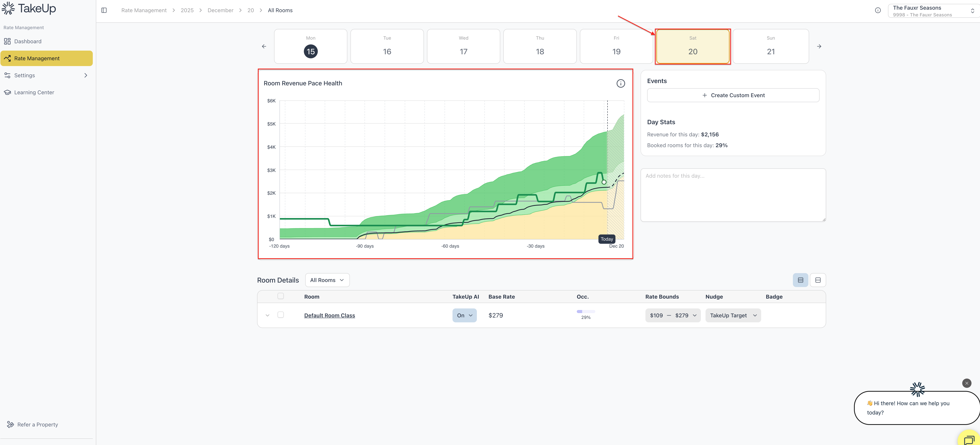The image size is (980, 445).
Task: Click Create Custom Event button
Action: [733, 95]
